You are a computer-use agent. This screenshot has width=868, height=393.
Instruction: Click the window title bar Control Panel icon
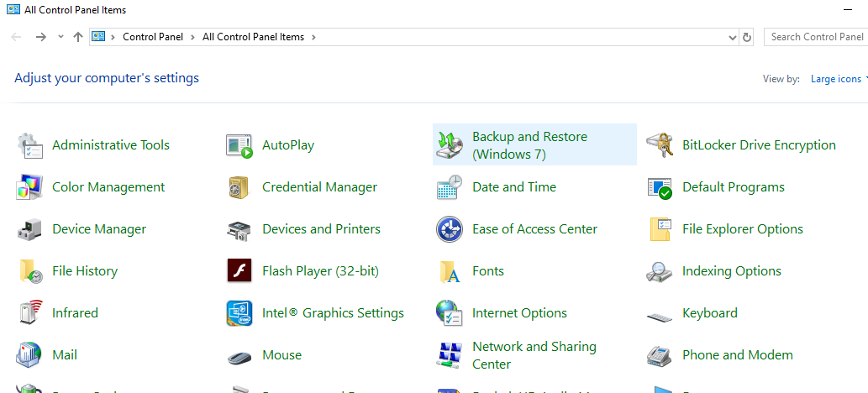point(13,9)
